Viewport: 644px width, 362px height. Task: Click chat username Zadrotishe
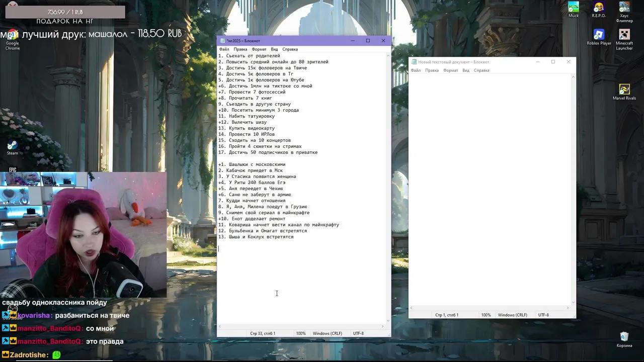(29, 354)
